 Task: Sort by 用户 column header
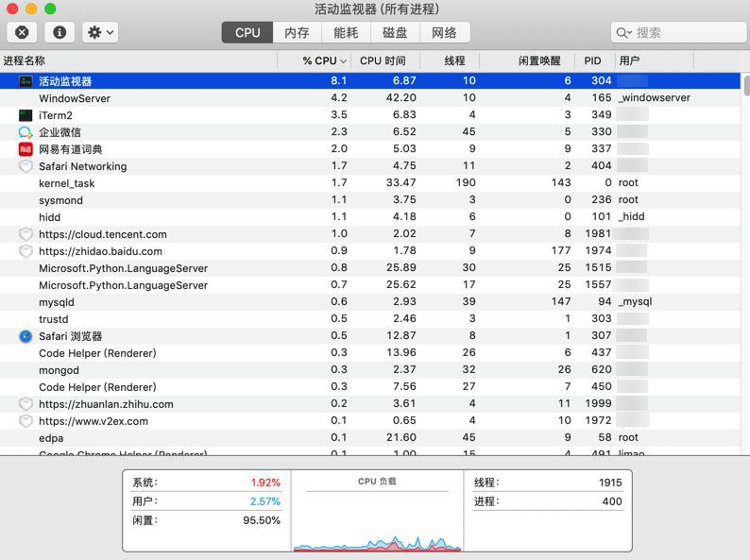(x=654, y=60)
